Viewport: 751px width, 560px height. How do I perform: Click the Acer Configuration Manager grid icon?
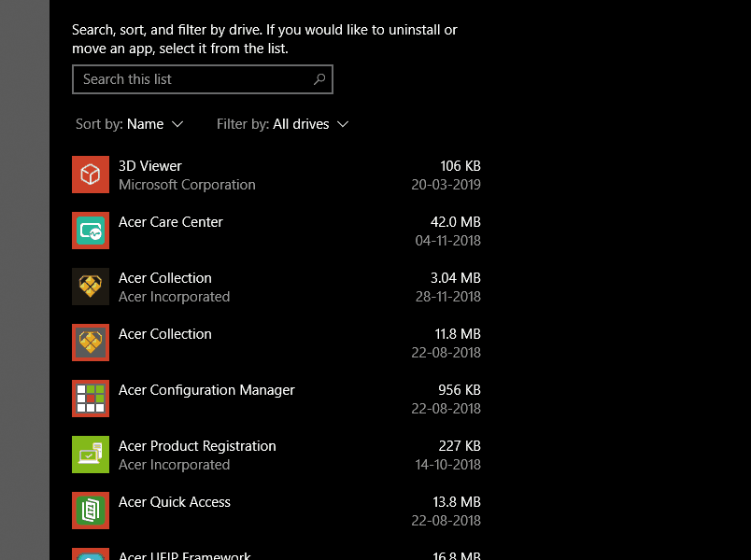[91, 399]
